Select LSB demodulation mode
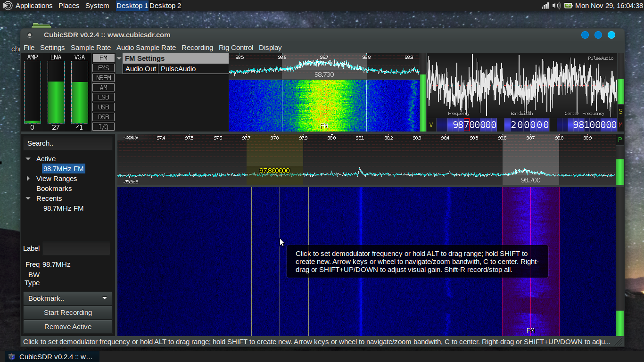644x362 pixels. click(103, 97)
